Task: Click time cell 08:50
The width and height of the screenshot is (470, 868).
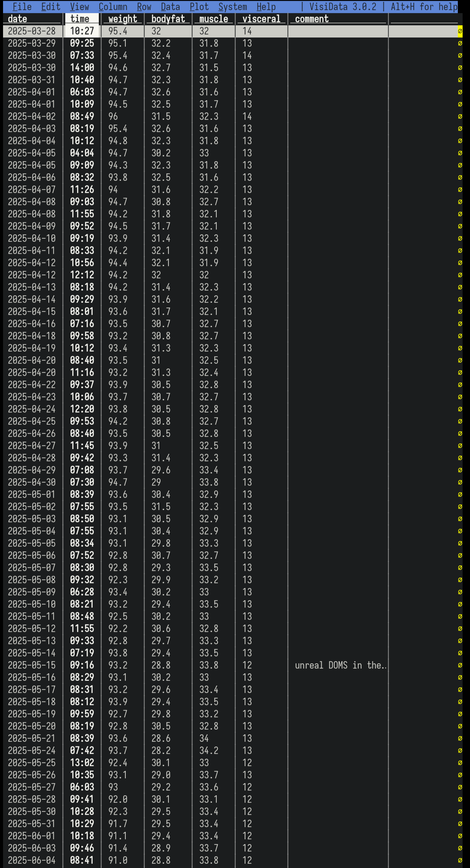Action: (82, 519)
